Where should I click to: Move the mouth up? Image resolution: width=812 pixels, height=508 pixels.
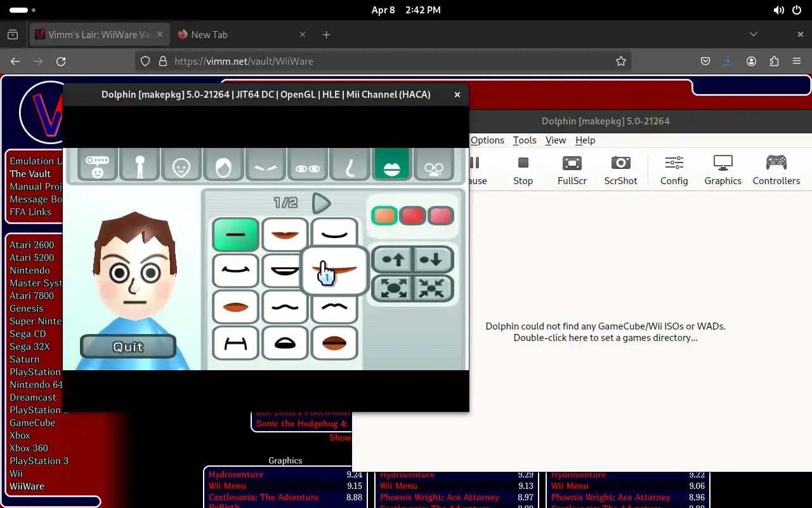tap(393, 260)
